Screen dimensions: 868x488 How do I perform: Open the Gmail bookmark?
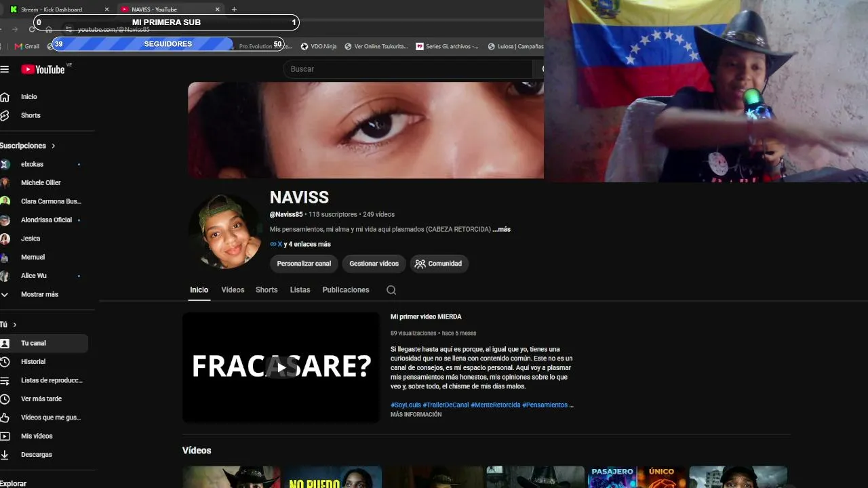click(x=27, y=46)
